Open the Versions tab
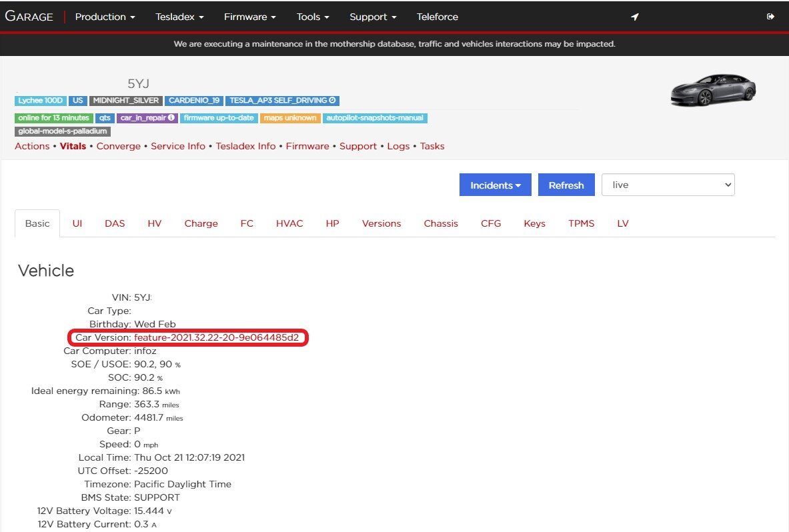This screenshot has width=789, height=532. pos(381,223)
